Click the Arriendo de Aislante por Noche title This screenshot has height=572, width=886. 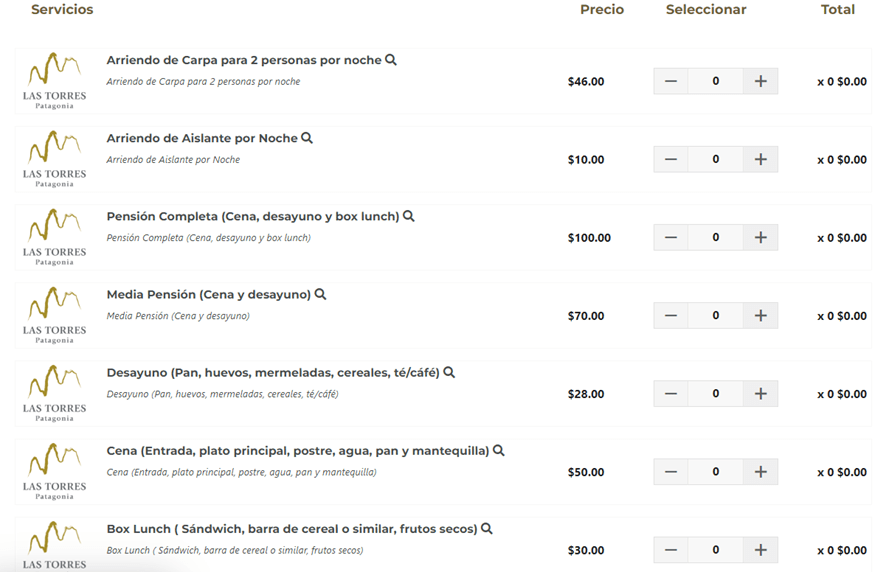pos(202,139)
